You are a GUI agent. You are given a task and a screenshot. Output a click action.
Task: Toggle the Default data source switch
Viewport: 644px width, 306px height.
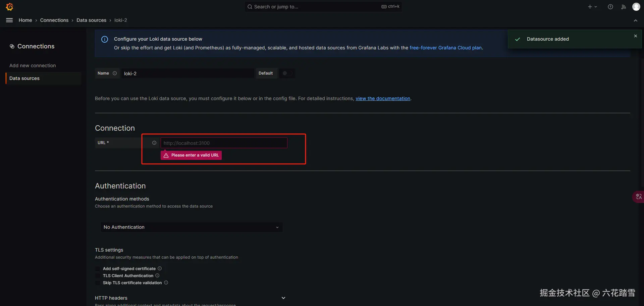click(287, 73)
